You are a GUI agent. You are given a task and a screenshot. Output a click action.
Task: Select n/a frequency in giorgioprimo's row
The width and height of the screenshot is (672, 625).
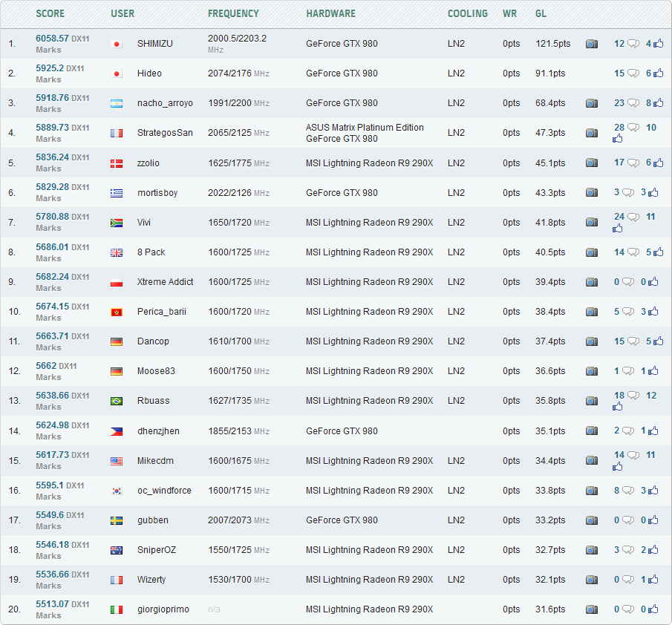point(214,609)
